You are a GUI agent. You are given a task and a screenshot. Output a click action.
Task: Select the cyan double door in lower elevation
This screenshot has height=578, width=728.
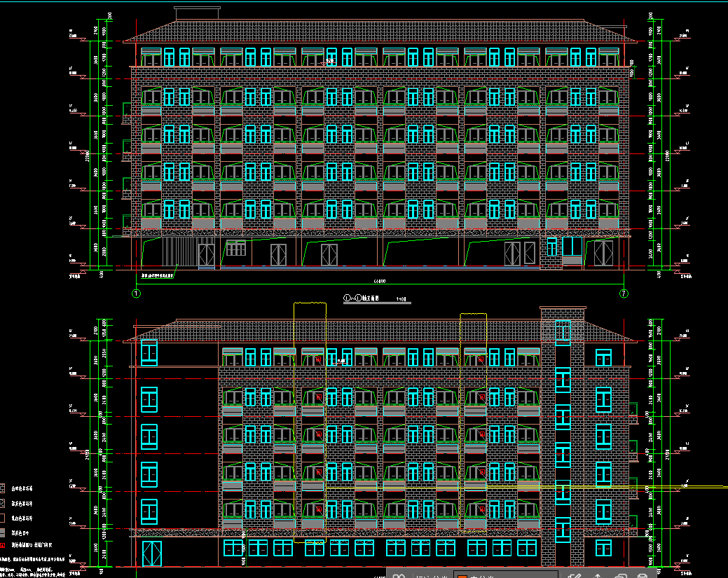[151, 553]
